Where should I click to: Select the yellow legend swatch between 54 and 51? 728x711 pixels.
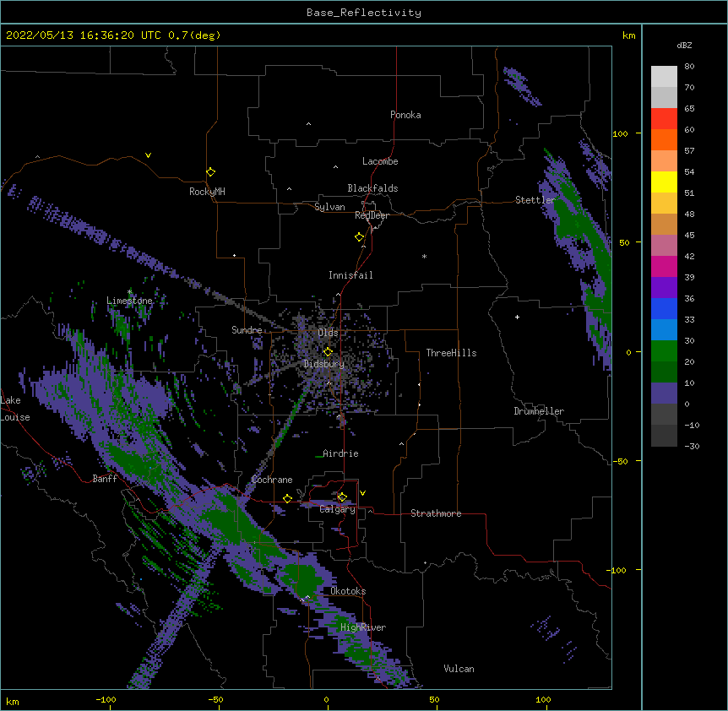664,182
